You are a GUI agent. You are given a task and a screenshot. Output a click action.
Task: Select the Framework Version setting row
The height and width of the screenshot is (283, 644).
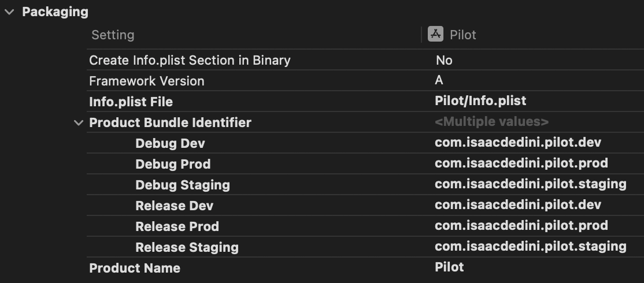coord(146,81)
